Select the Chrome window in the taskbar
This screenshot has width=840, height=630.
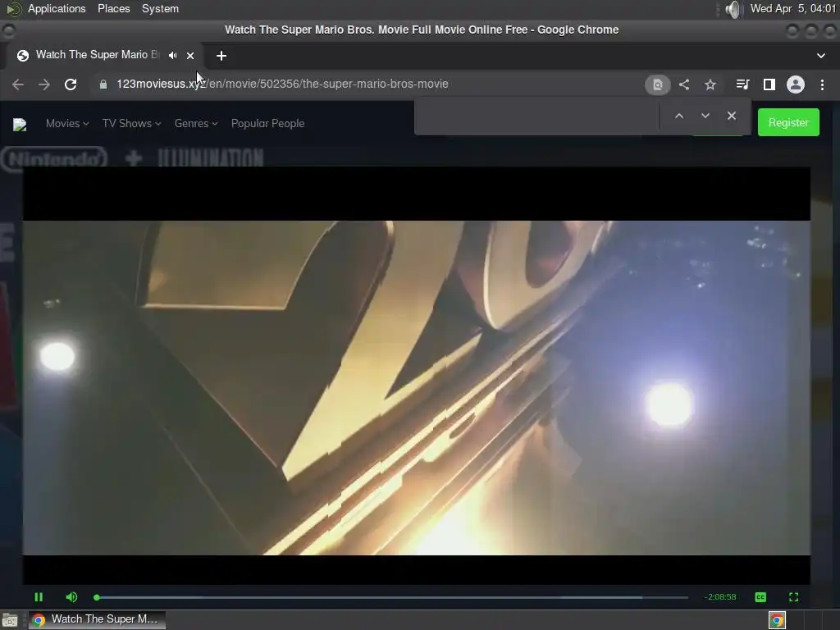pyautogui.click(x=97, y=620)
